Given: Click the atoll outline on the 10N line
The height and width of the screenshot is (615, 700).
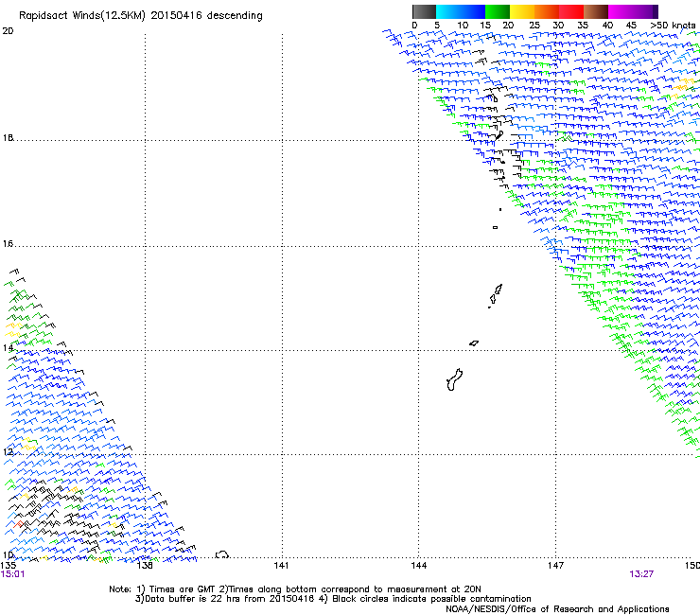Looking at the screenshot, I should pos(222,554).
